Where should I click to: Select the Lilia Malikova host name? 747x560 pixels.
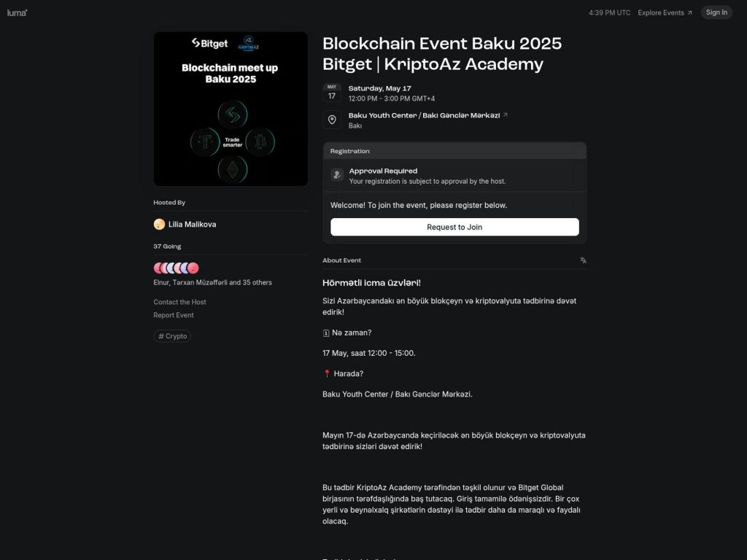coord(193,224)
